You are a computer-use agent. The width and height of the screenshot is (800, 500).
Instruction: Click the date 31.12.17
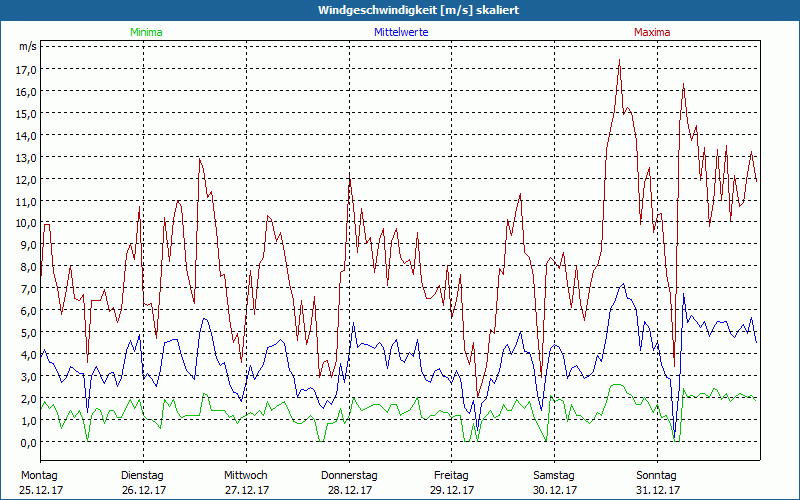click(x=658, y=490)
